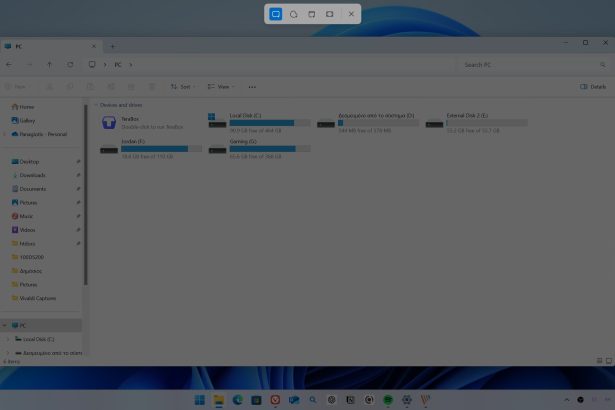Click the Search PC field
The height and width of the screenshot is (410, 615).
(534, 65)
